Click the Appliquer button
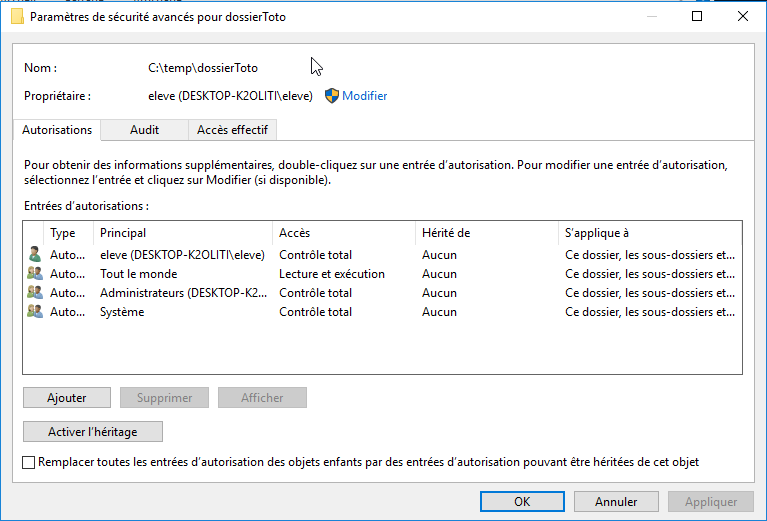Screen dimensions: 767x521 pyautogui.click(x=711, y=501)
